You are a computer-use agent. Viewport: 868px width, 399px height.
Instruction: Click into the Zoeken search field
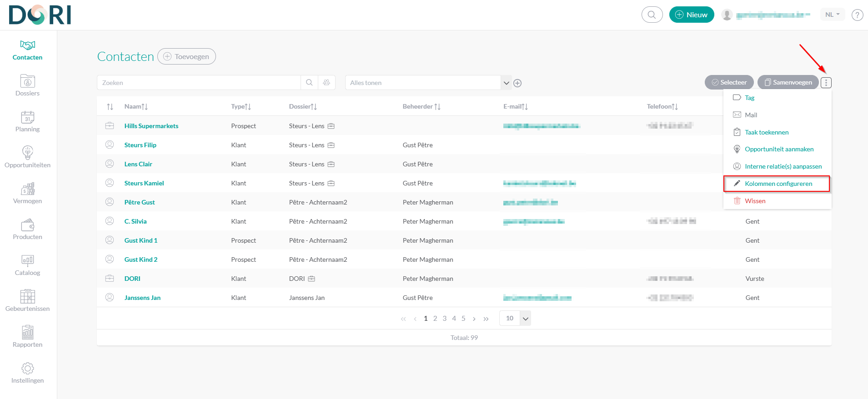tap(199, 83)
